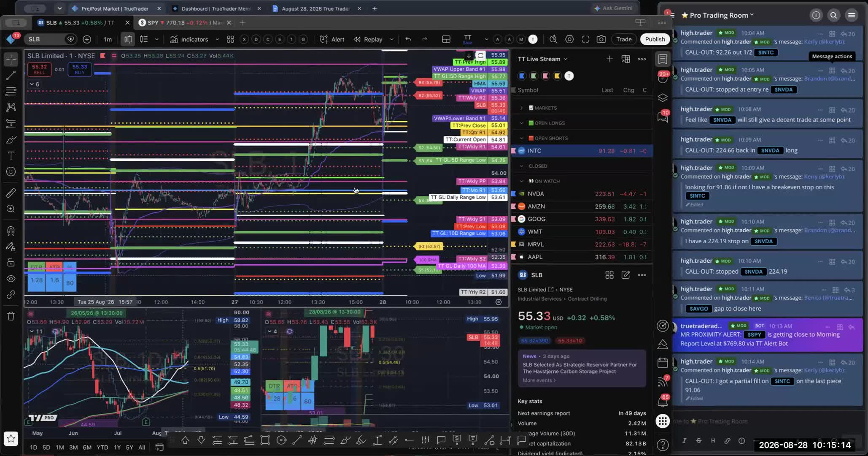This screenshot has height=456, width=868.
Task: Open chart settings gear icon
Action: 569,39
